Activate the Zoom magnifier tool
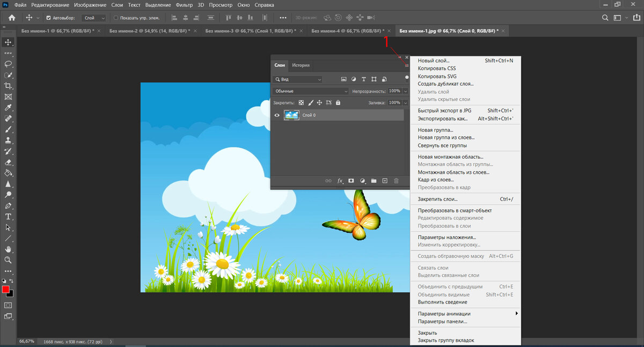 point(8,260)
